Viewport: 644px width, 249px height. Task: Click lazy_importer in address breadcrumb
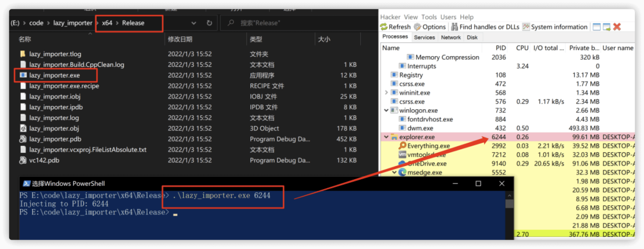click(x=73, y=23)
